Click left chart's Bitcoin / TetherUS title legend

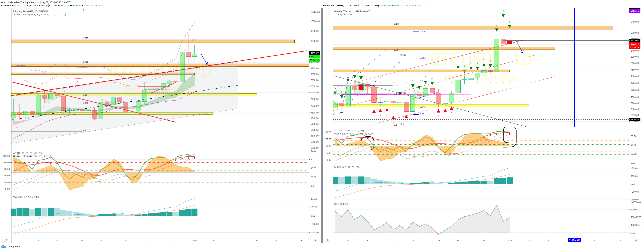(30, 11)
